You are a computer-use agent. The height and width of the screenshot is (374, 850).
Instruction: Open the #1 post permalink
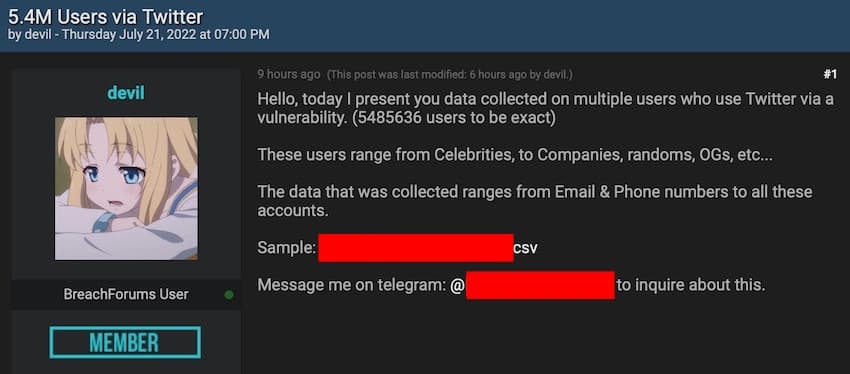(x=830, y=75)
